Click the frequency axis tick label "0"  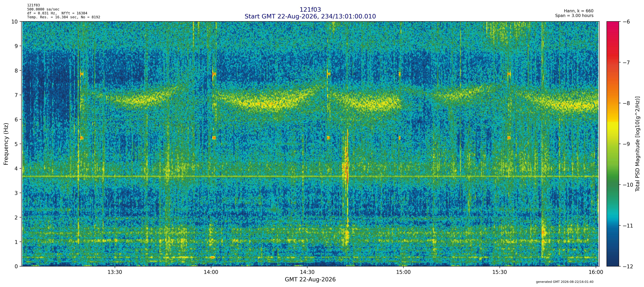coord(16,266)
